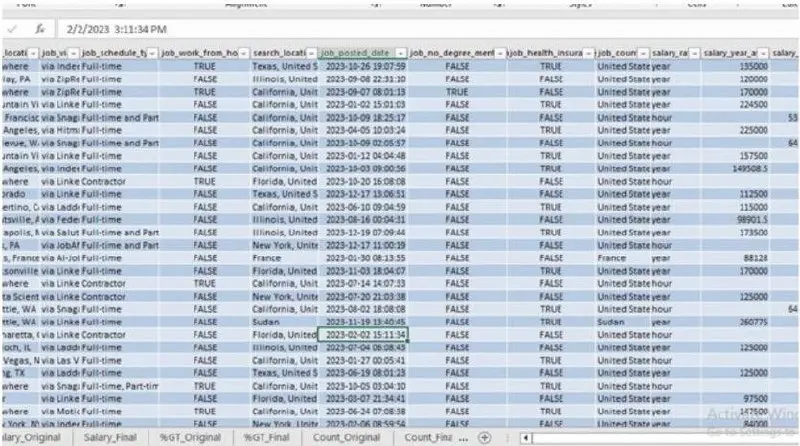Select the TRUE cell under job_no_degree_mention
800x446 pixels.
457,92
